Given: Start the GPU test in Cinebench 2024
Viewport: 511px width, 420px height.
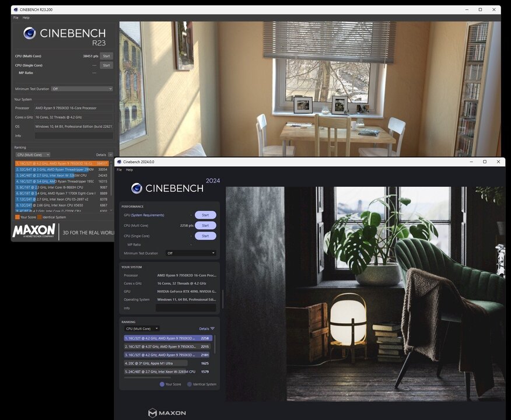Looking at the screenshot, I should [205, 215].
